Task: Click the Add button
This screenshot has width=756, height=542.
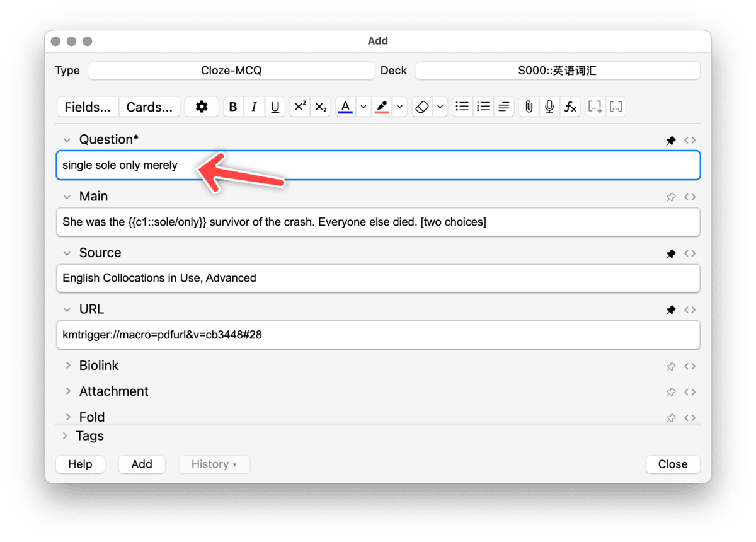Action: tap(142, 464)
